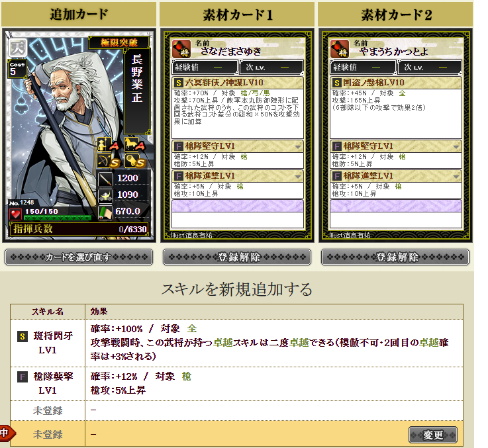Click the S rank icon beside 斑将閃牙
This screenshot has width=488, height=448.
tap(23, 336)
